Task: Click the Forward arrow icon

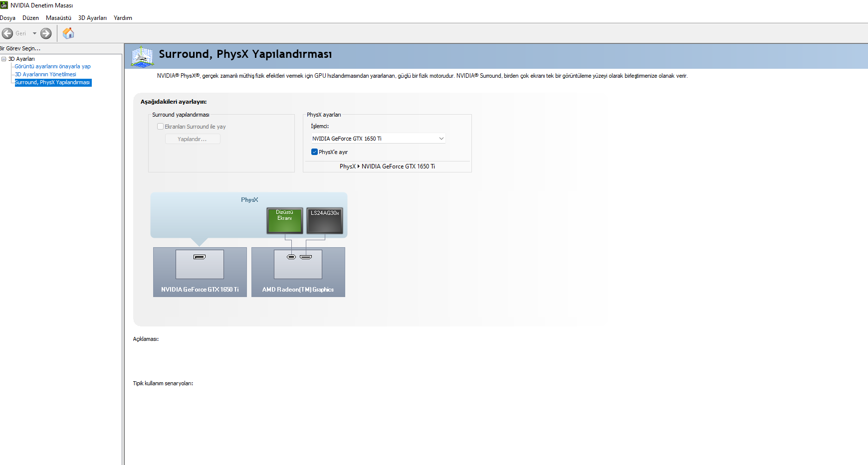Action: (46, 33)
